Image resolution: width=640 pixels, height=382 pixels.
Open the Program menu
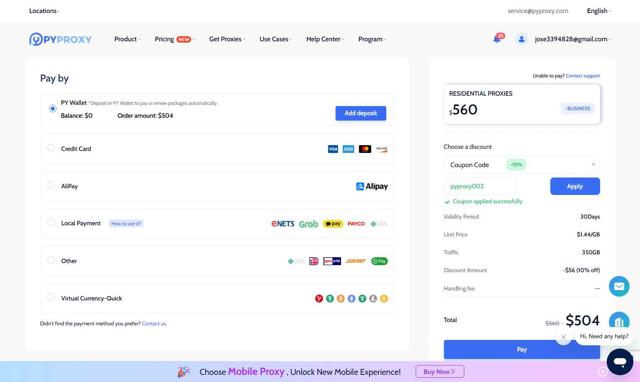372,39
